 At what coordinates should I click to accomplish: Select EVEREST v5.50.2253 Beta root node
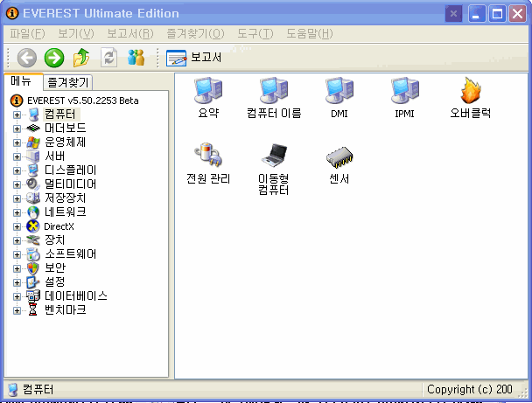tap(82, 101)
